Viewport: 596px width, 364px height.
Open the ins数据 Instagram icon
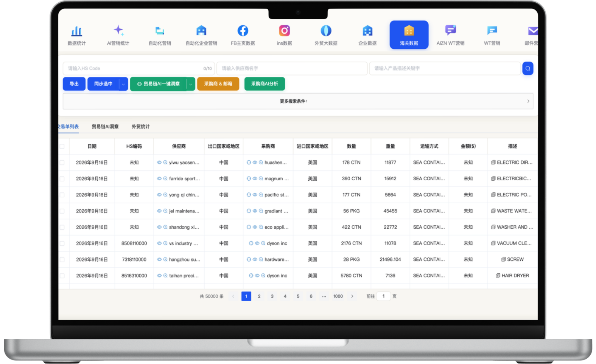coord(285,31)
